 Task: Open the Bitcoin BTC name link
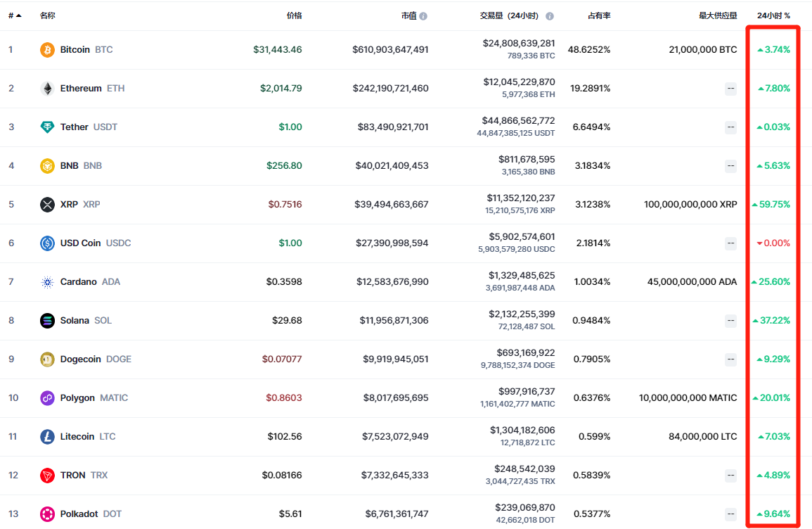(x=86, y=50)
